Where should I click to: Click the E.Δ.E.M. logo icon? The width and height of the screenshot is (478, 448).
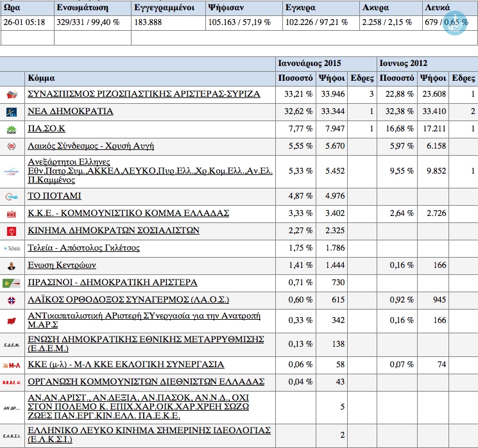click(x=12, y=345)
